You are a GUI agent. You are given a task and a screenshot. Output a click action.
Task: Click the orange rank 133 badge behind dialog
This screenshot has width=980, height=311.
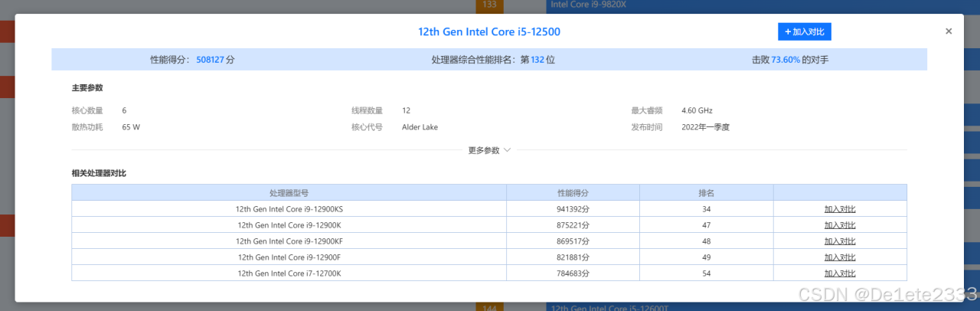click(x=490, y=5)
